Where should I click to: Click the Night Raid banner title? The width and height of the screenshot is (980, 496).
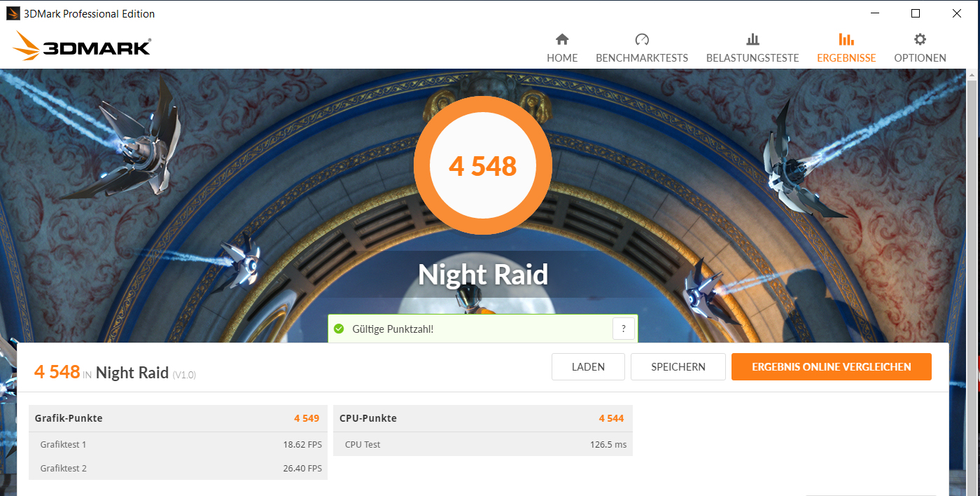point(483,275)
